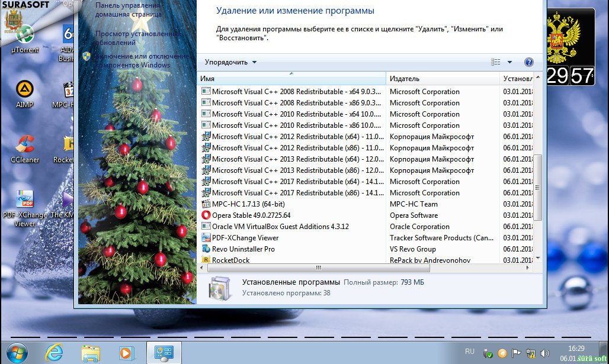Select Microsoft Visual C++ 2012 (x64) row
609x364 pixels.
tap(365, 137)
